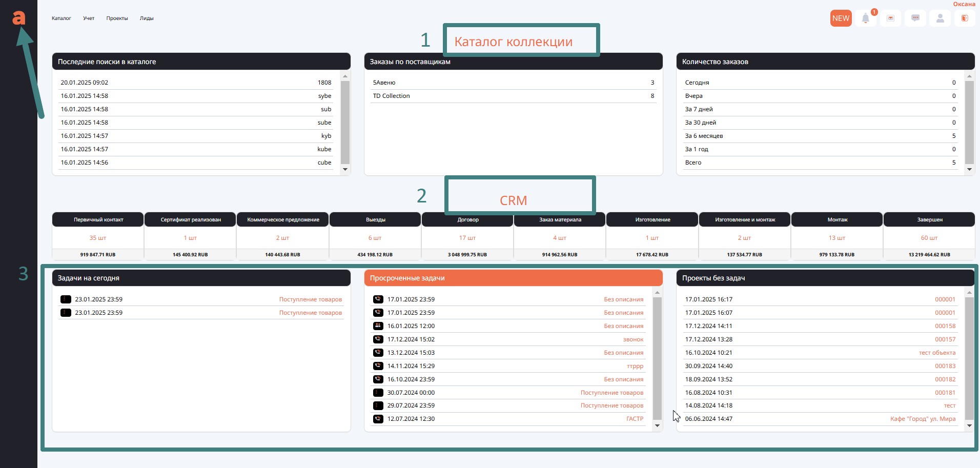The image size is (980, 468).
Task: Click the TD Collection supplier row
Action: coord(513,96)
